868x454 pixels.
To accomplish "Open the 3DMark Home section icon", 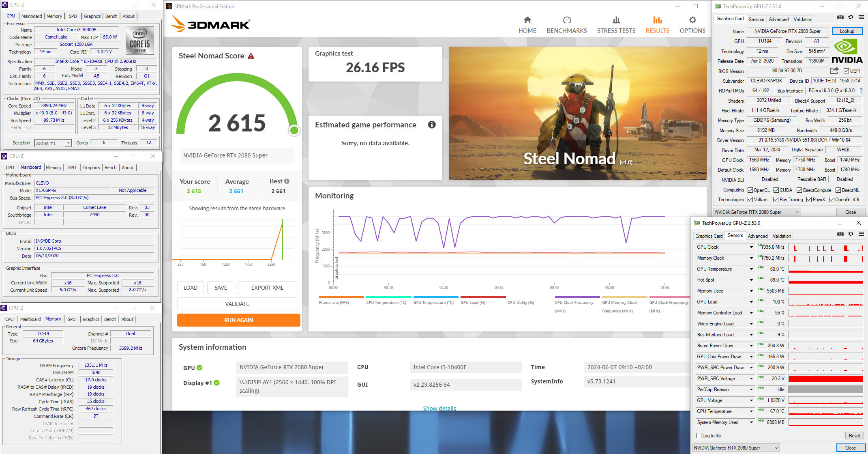I will [x=527, y=20].
